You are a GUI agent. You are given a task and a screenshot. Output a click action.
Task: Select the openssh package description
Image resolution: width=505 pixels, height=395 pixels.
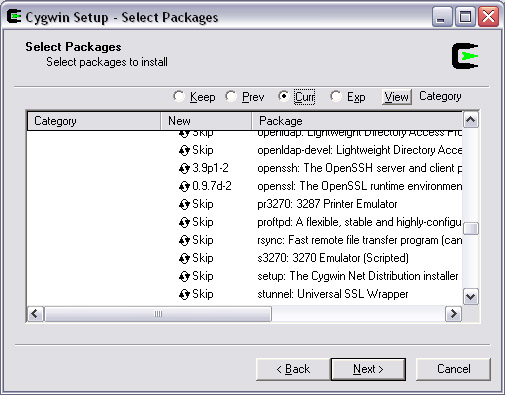pos(359,168)
